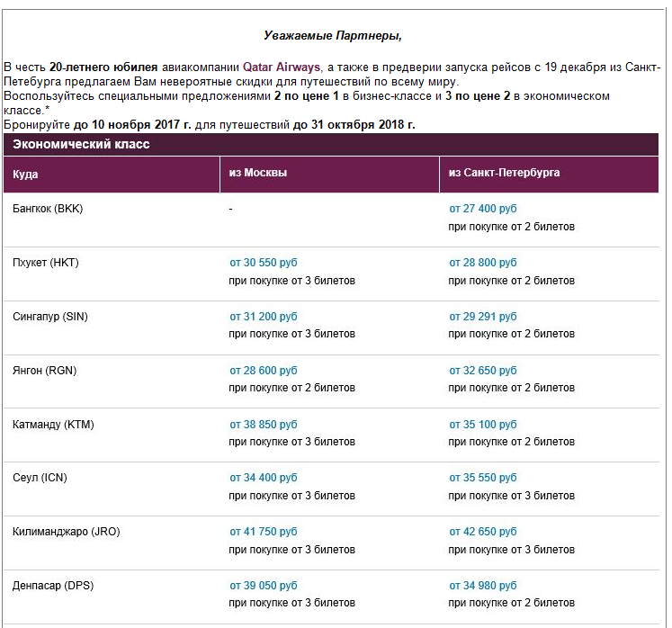Click the bold text '20-летнего юбилея'
672x628 pixels.
[x=103, y=67]
